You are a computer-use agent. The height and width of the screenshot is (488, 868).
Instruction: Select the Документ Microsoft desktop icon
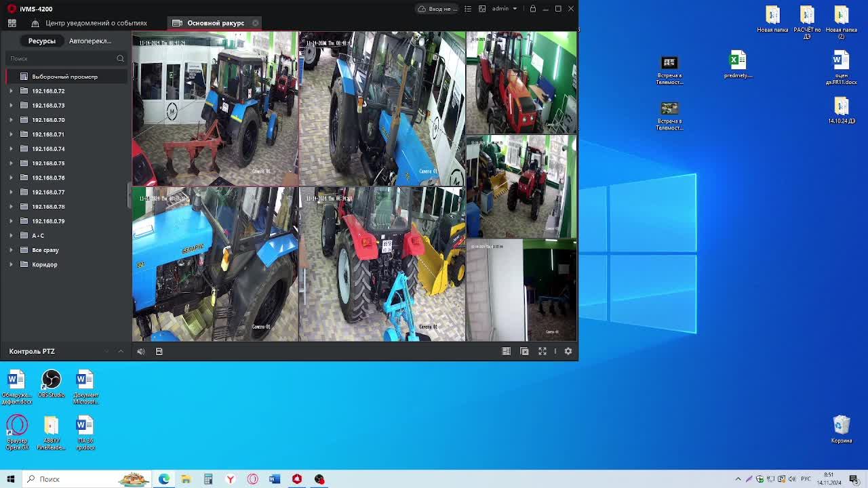[x=85, y=387]
